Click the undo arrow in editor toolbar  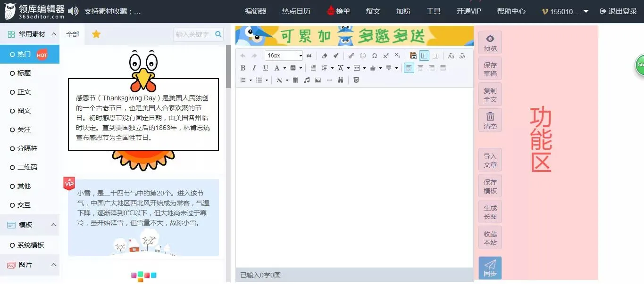pos(243,56)
